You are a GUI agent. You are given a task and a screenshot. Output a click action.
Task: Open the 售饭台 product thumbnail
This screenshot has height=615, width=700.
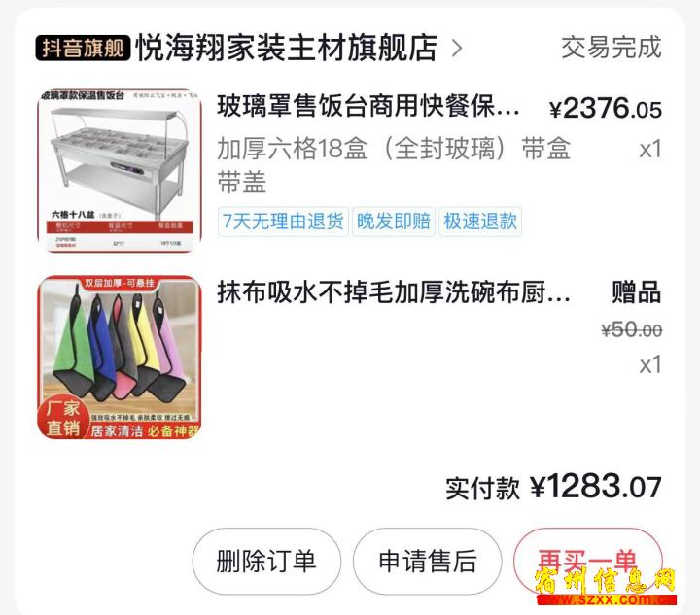tap(120, 170)
